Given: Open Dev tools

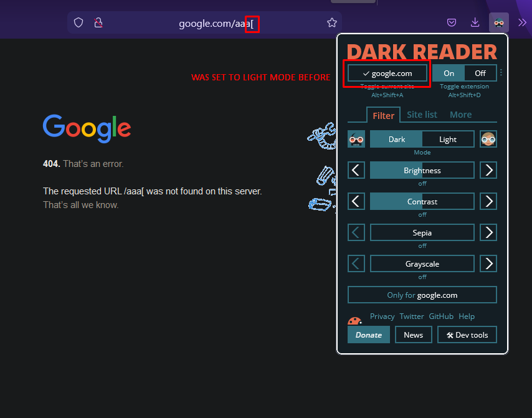Looking at the screenshot, I should [467, 335].
